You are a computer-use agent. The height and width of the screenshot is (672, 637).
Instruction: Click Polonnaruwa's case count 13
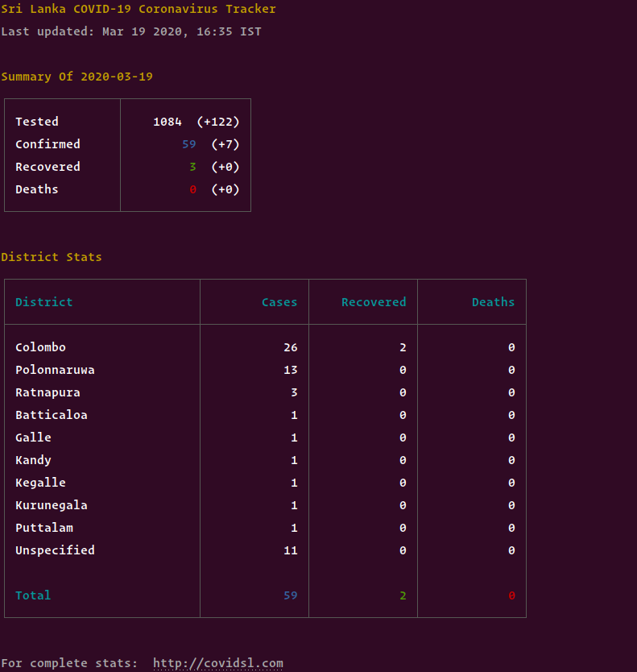point(291,370)
